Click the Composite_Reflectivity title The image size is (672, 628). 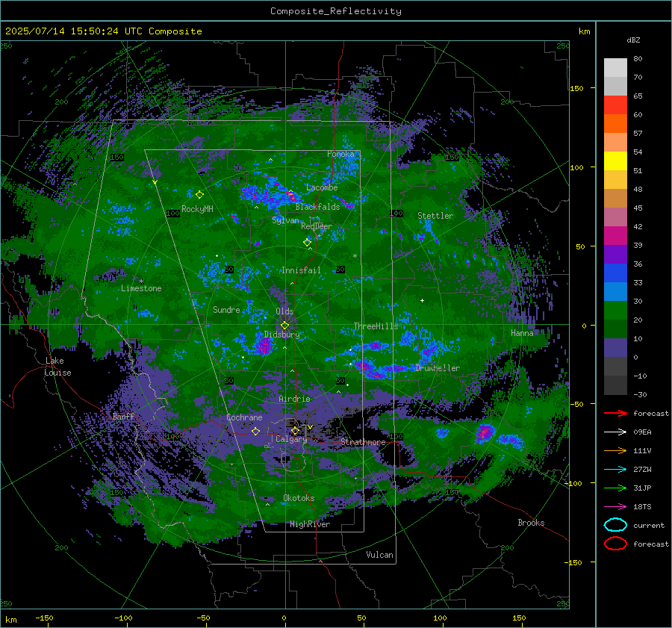click(335, 11)
